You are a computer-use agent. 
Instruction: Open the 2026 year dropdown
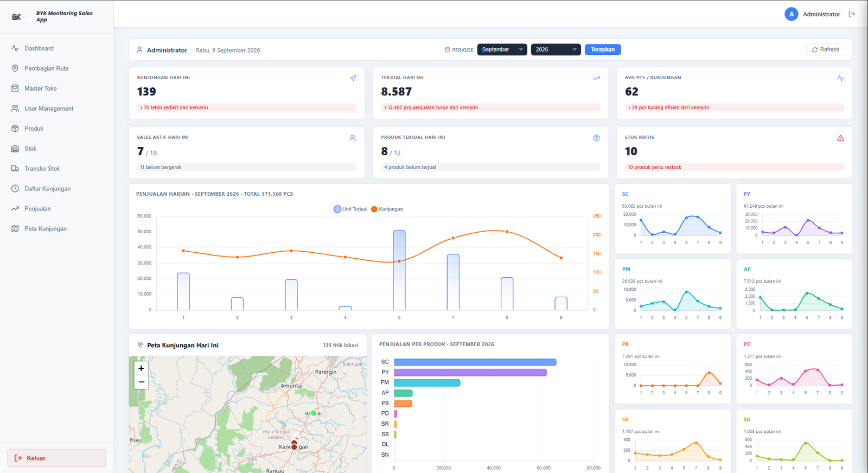(556, 49)
